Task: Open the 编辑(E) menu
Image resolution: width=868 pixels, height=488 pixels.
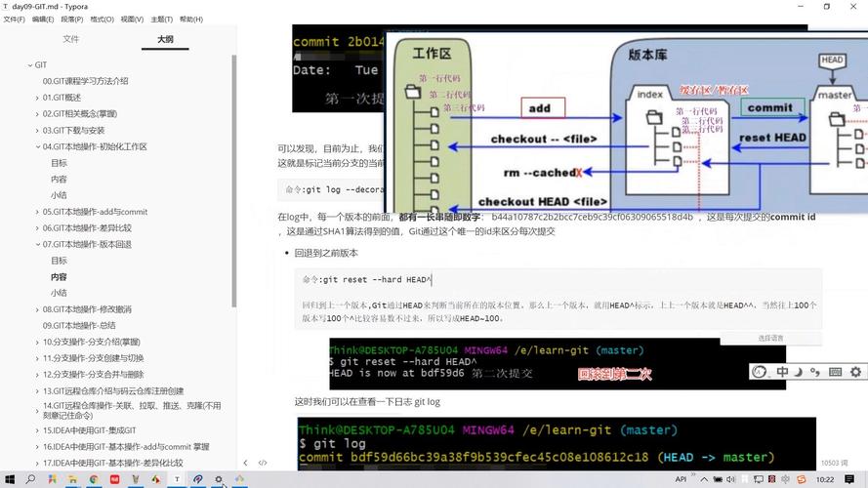Action: tap(43, 20)
